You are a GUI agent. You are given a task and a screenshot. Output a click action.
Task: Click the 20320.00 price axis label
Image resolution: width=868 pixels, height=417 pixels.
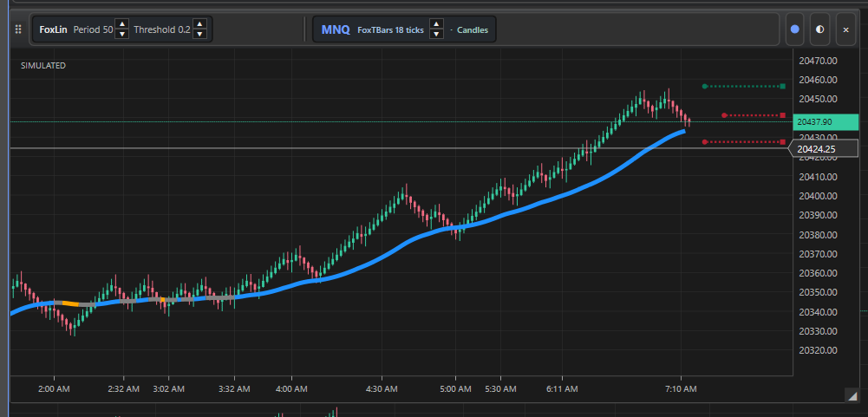click(x=818, y=350)
